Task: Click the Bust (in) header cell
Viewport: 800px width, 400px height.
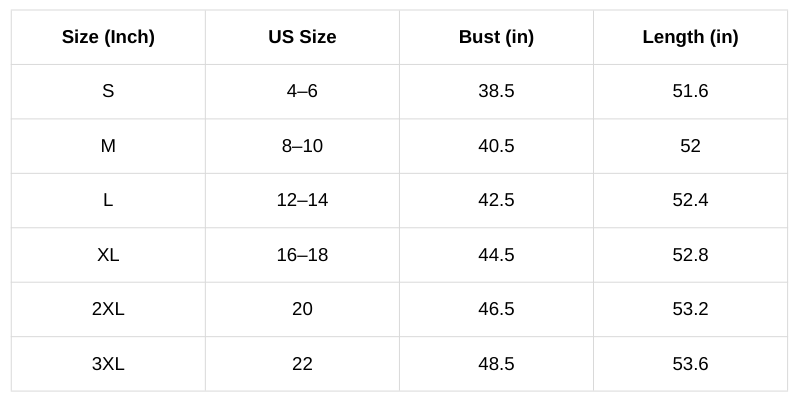Action: 496,37
